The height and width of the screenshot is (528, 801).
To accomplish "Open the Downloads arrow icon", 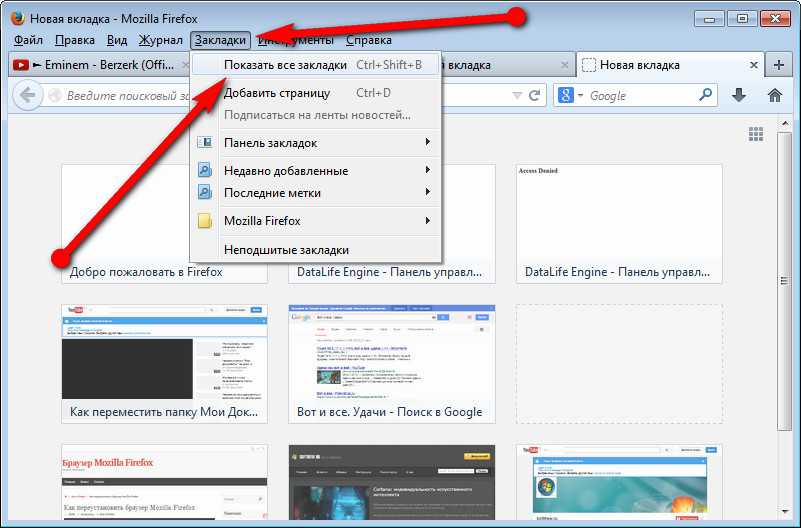I will (739, 95).
